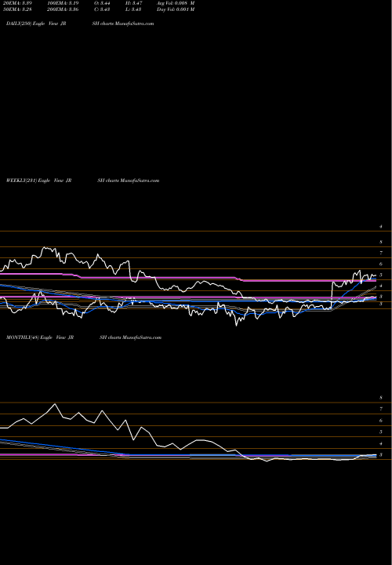Click the weekly chart's price axis label 8

tap(381, 242)
